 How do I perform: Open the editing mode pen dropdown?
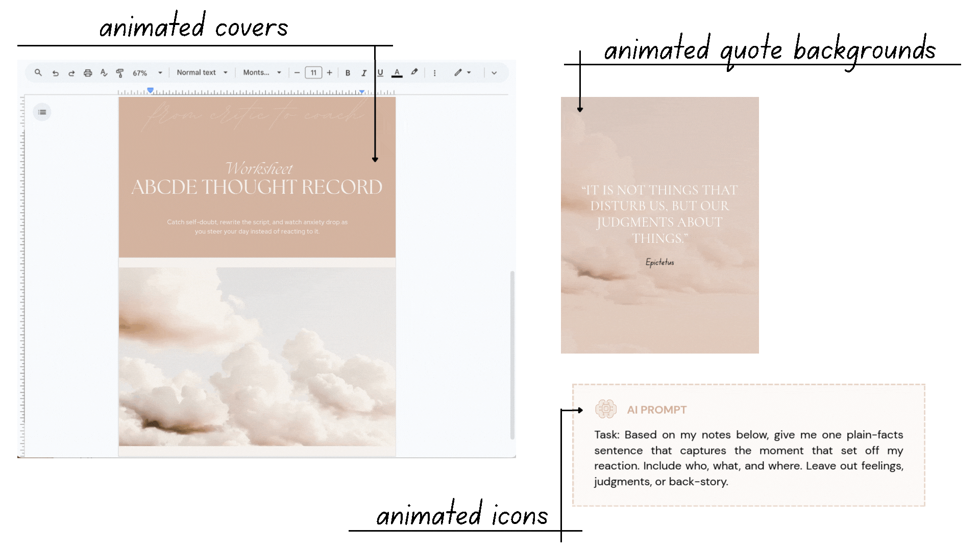462,72
